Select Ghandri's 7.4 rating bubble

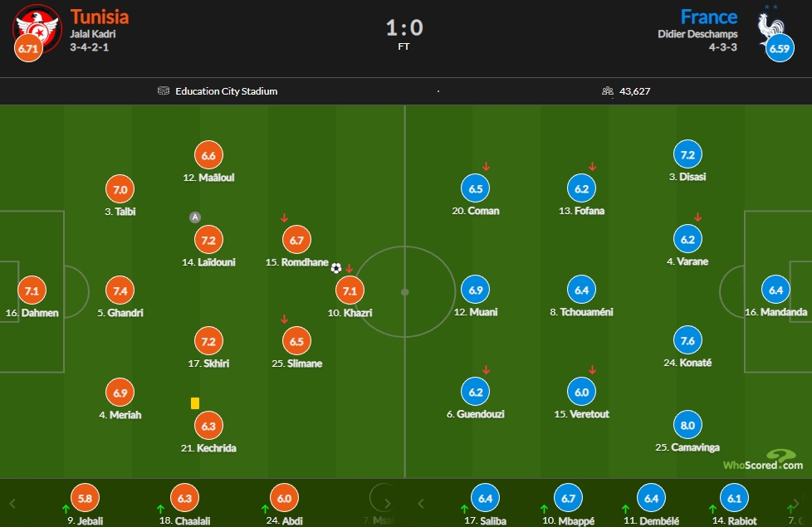120,291
